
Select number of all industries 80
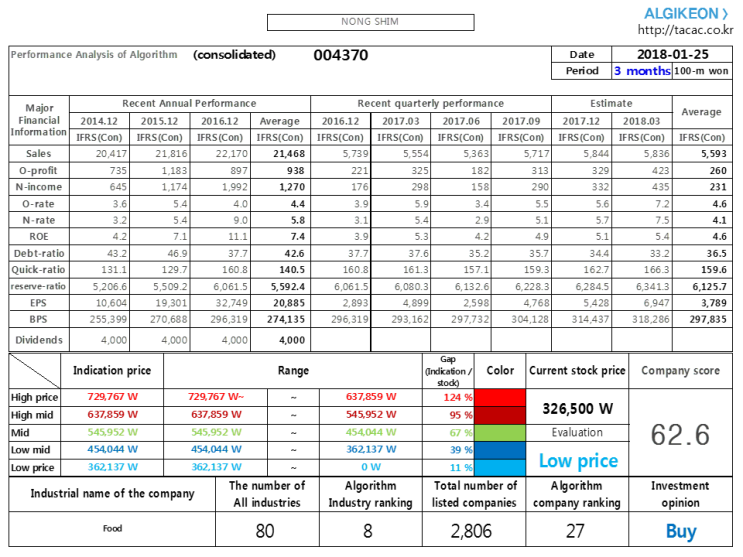point(265,531)
